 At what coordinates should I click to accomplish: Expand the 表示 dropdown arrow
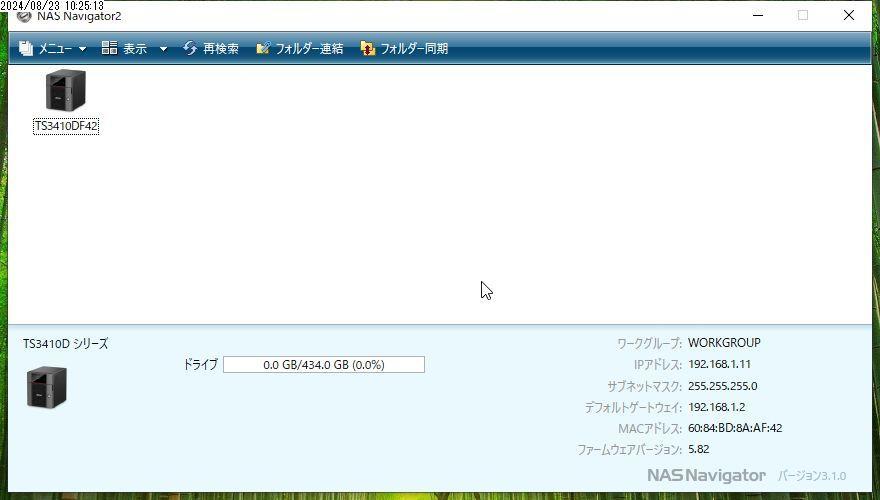163,49
